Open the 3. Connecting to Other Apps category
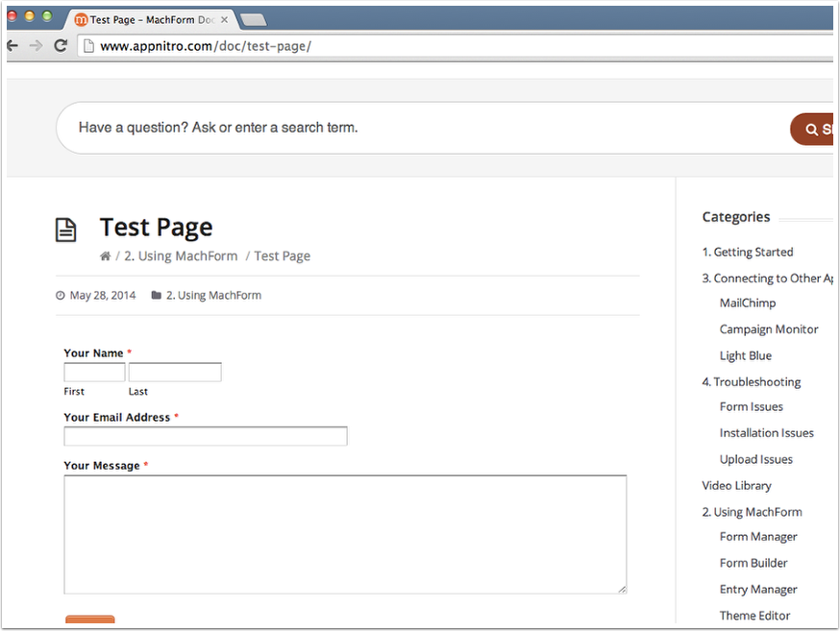 point(767,279)
